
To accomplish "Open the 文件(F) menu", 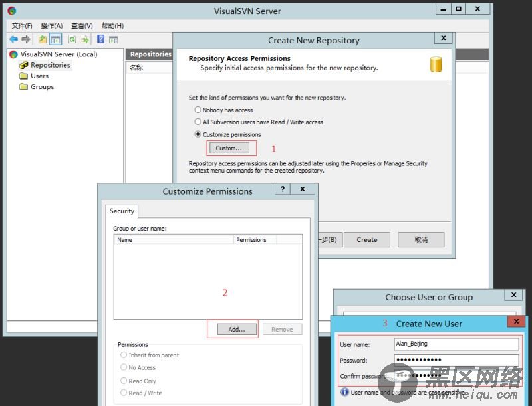I will (22, 26).
